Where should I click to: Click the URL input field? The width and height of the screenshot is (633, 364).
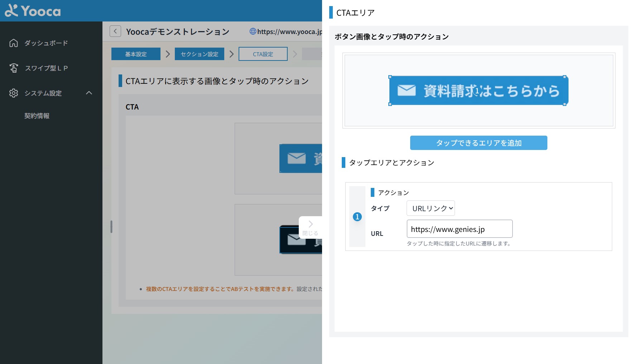(x=459, y=229)
